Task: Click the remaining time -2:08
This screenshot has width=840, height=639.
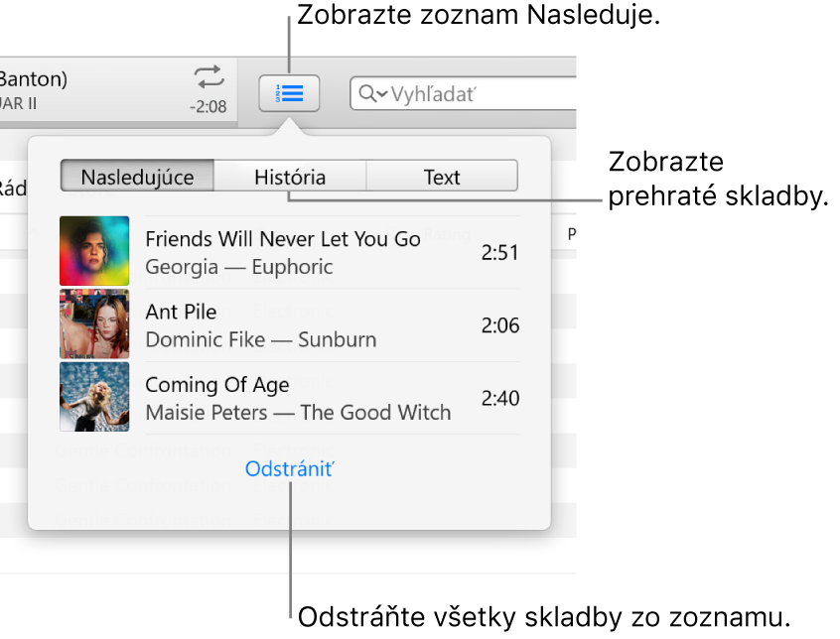Action: [x=209, y=106]
